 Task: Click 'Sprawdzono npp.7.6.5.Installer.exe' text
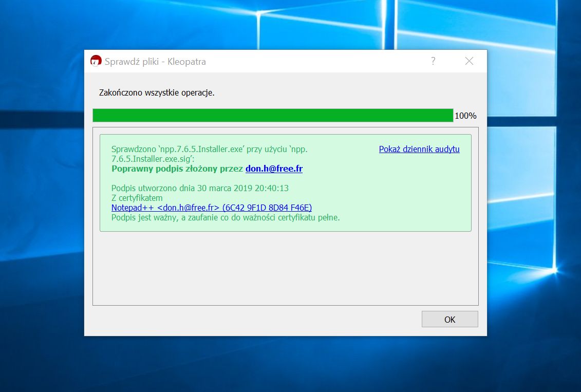click(210, 154)
